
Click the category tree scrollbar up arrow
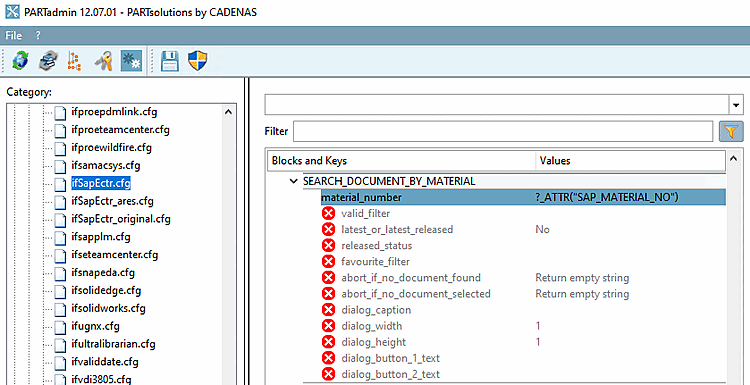tap(228, 112)
